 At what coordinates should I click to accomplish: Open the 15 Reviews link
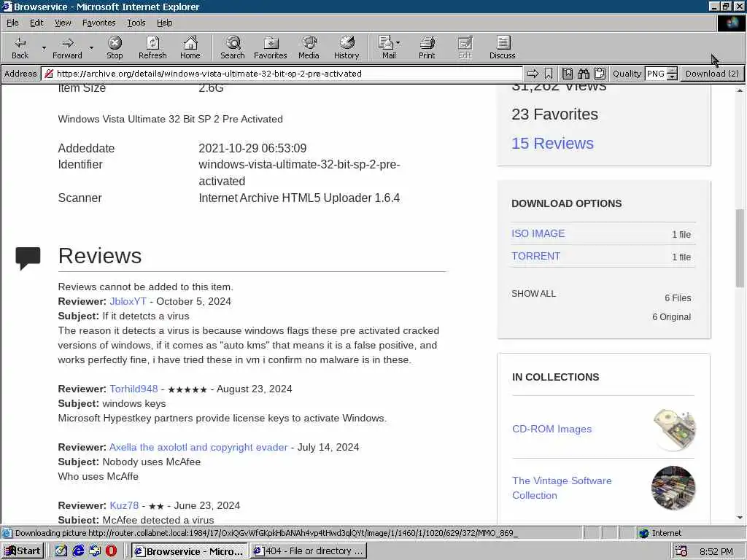(x=553, y=144)
